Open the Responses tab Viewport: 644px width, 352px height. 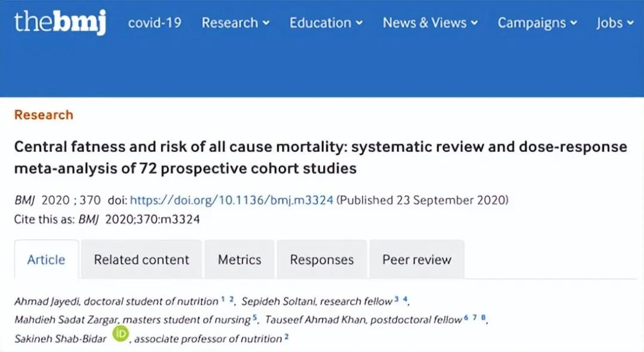(x=321, y=260)
